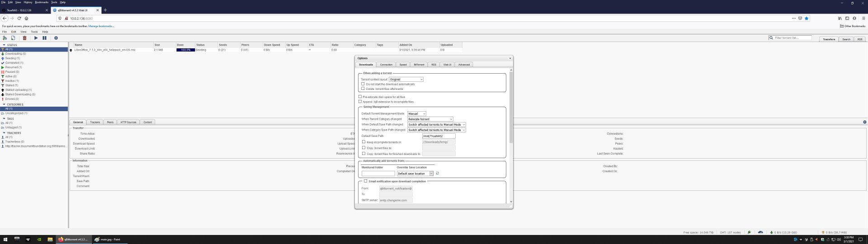
Task: Collapse the STATUS section in sidebar
Action: click(4, 45)
